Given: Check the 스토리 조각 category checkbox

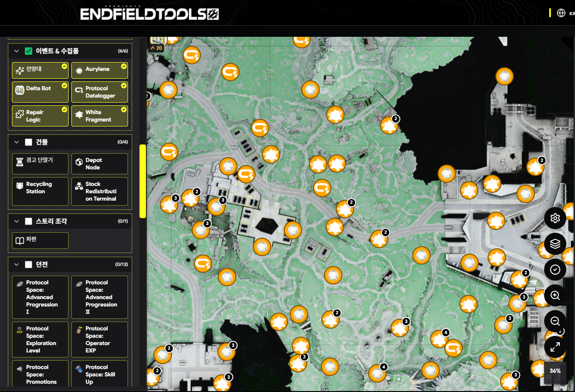Looking at the screenshot, I should 29,221.
